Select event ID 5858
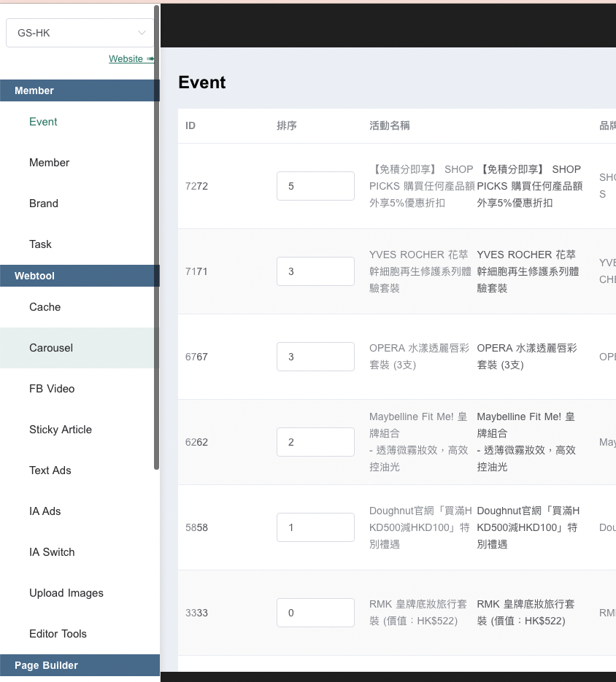616x682 pixels. [197, 527]
